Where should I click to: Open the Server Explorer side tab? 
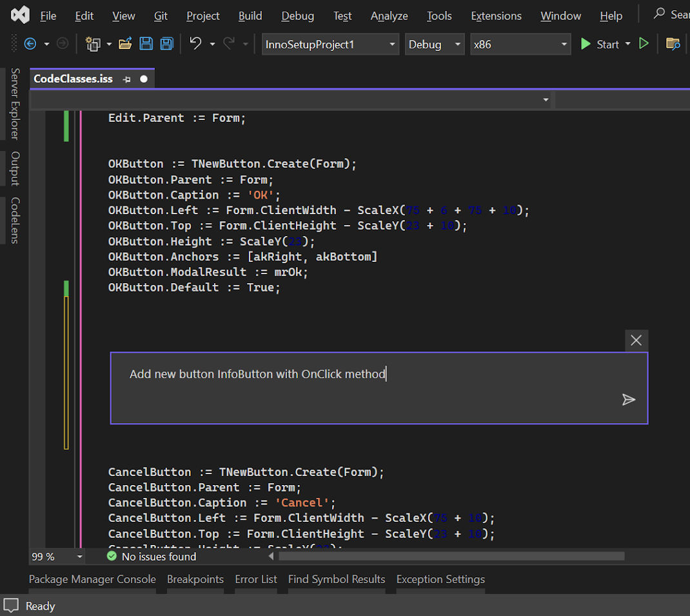(15, 104)
